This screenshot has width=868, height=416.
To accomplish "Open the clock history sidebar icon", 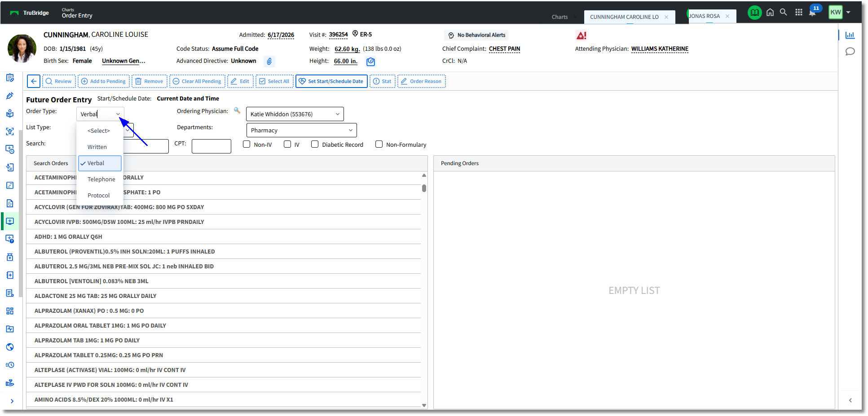I will pos(10,365).
